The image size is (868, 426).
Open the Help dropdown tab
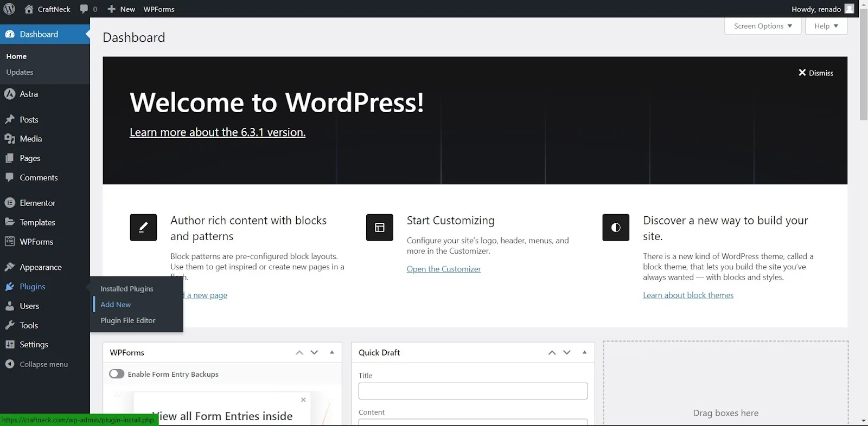(x=826, y=26)
